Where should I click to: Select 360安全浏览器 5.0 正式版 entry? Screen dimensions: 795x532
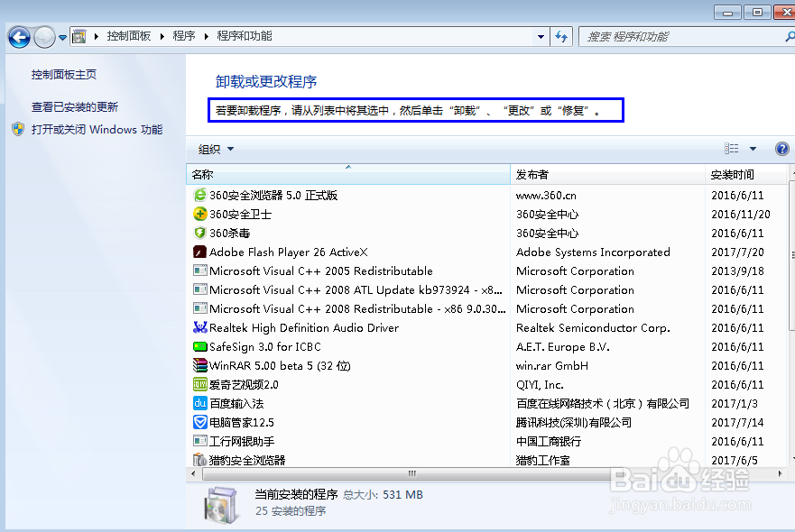273,195
